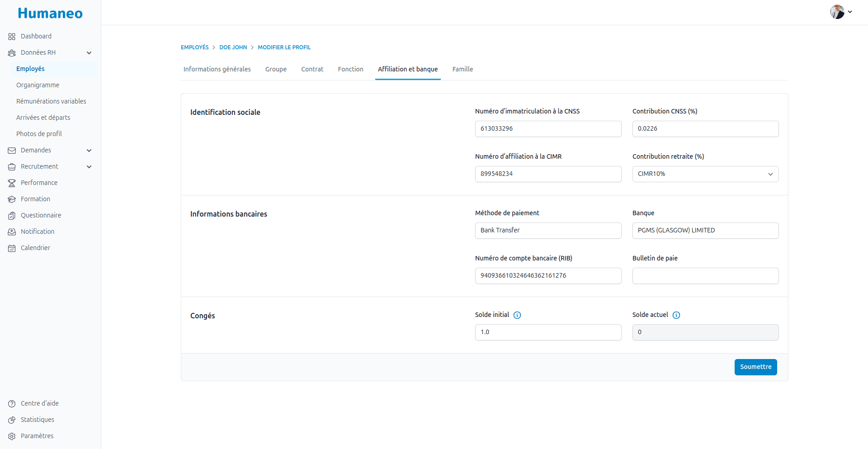868x449 pixels.
Task: Switch to the Contrat tab
Action: [x=312, y=69]
